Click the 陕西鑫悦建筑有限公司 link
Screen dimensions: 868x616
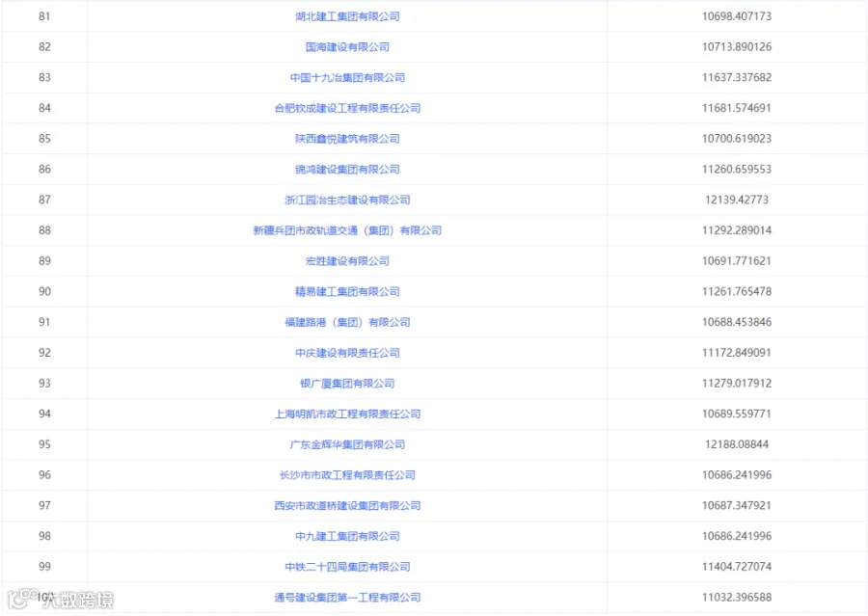tap(347, 139)
